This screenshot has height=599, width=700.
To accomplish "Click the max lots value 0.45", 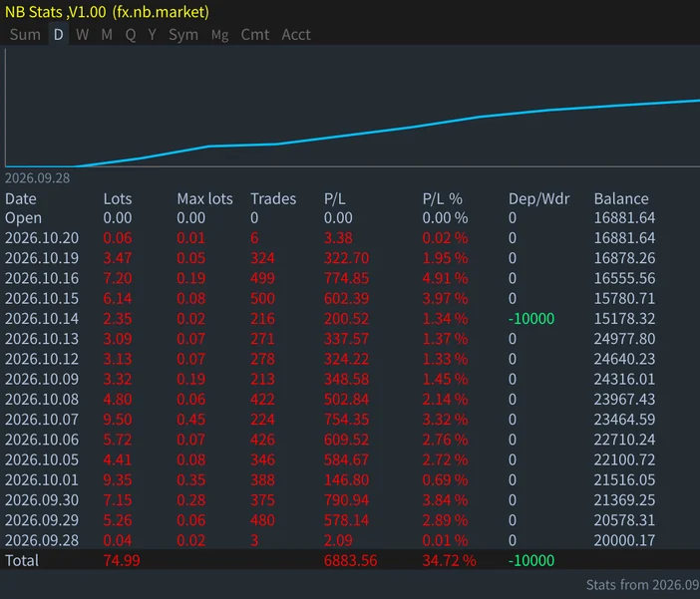I will pyautogui.click(x=191, y=420).
